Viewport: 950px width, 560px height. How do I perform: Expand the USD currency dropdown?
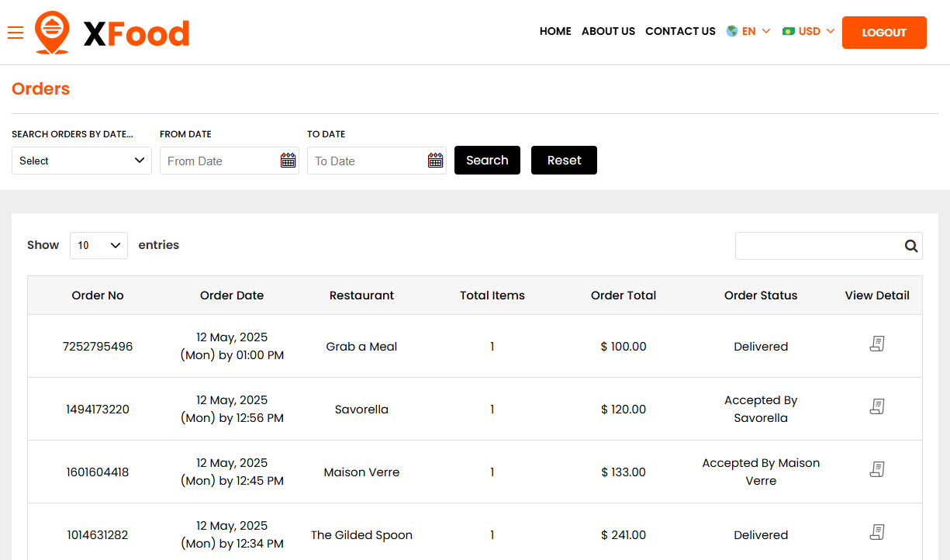pos(810,31)
